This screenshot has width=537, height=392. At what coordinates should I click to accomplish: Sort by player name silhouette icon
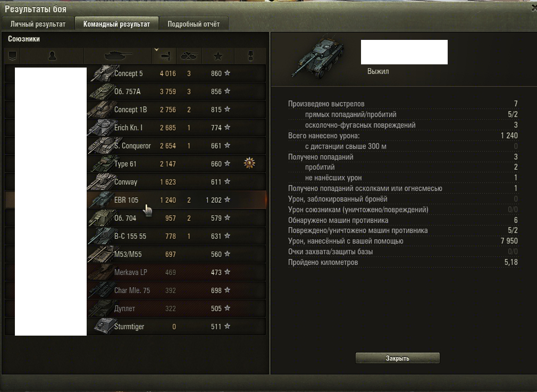52,56
